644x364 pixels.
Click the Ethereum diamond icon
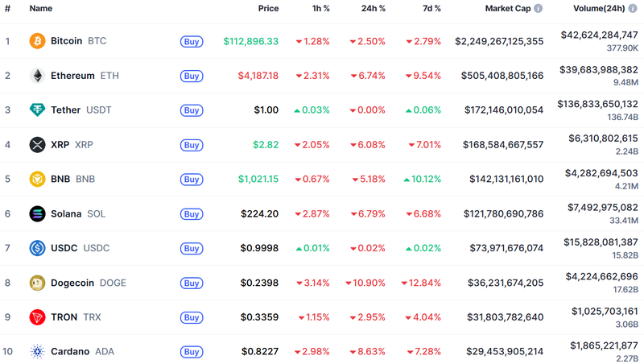tap(37, 76)
